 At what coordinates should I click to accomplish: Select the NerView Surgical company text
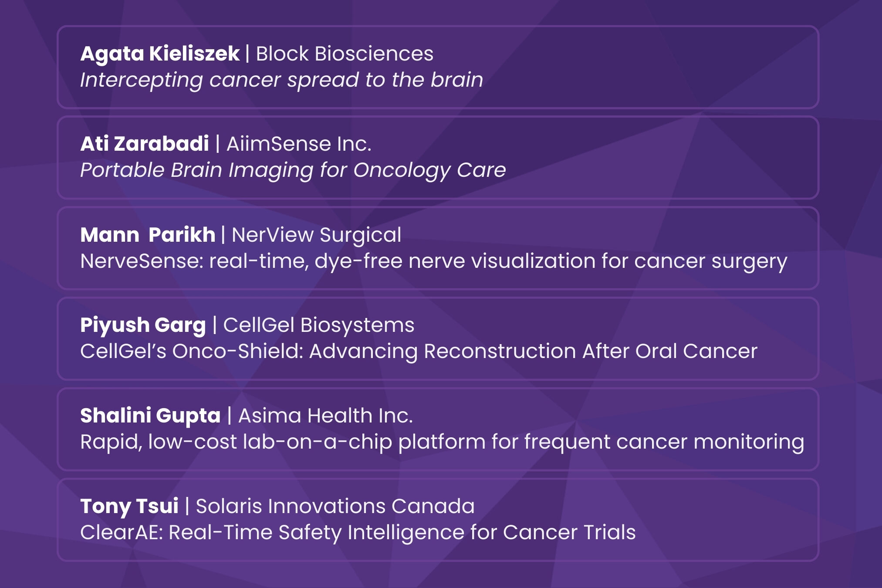click(316, 235)
